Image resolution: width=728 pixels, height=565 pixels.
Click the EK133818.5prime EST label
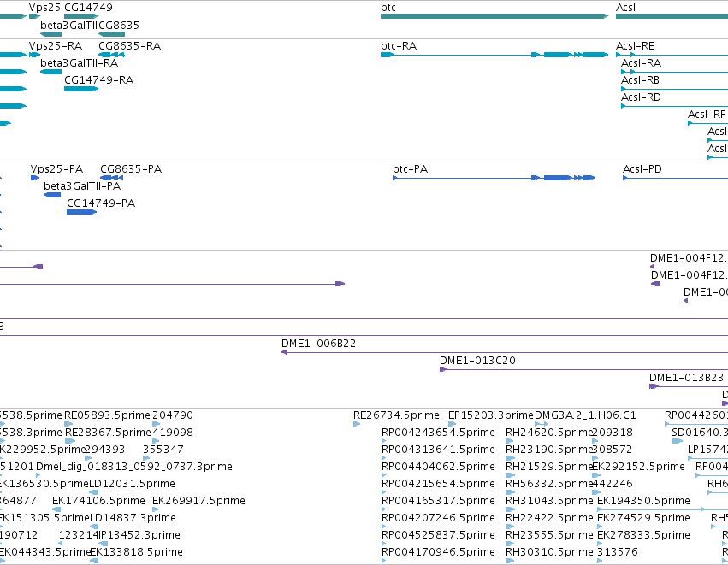click(x=136, y=552)
